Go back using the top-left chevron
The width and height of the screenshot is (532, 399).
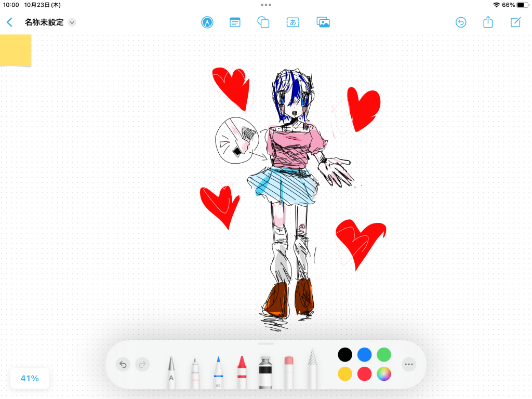pyautogui.click(x=9, y=22)
